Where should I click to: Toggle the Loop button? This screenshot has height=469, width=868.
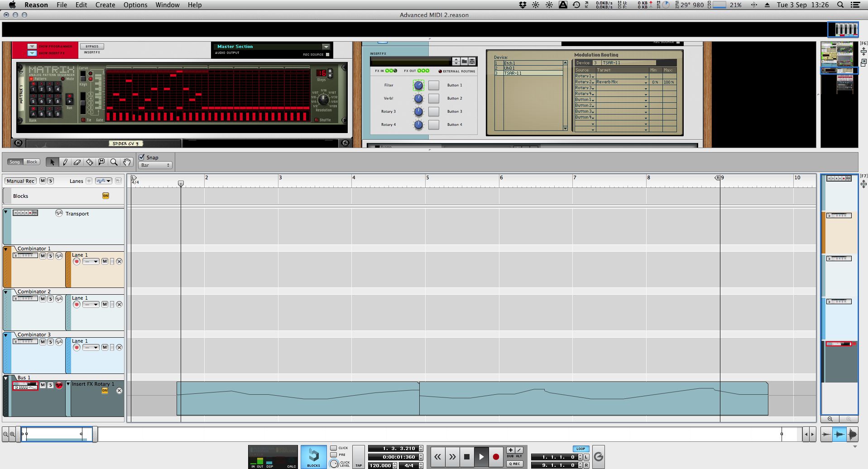click(x=580, y=449)
